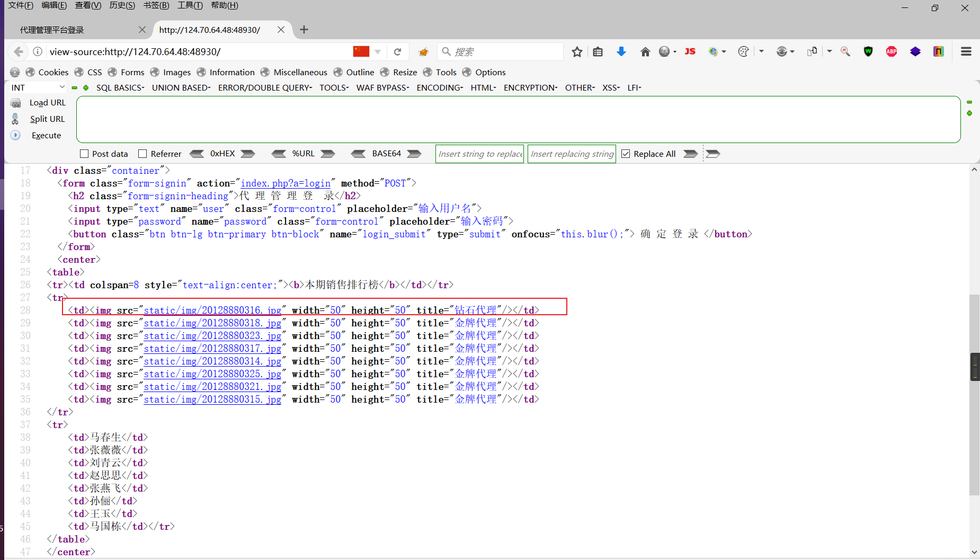Execute the request in HackBar

[x=46, y=135]
